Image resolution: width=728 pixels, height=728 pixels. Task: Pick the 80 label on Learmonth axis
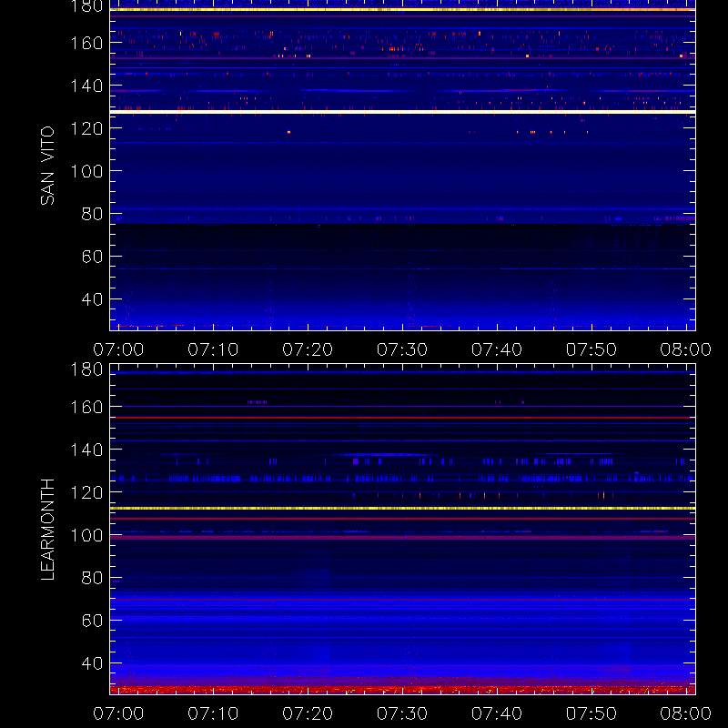(x=92, y=578)
